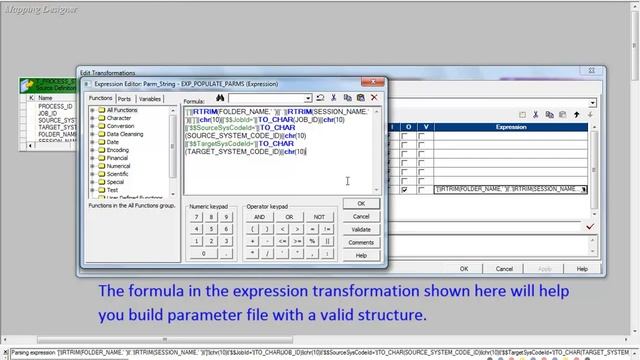Viewport: 640px width, 360px height.
Task: Click the red X delete icon beside the formula toolbar
Action: pos(374,98)
